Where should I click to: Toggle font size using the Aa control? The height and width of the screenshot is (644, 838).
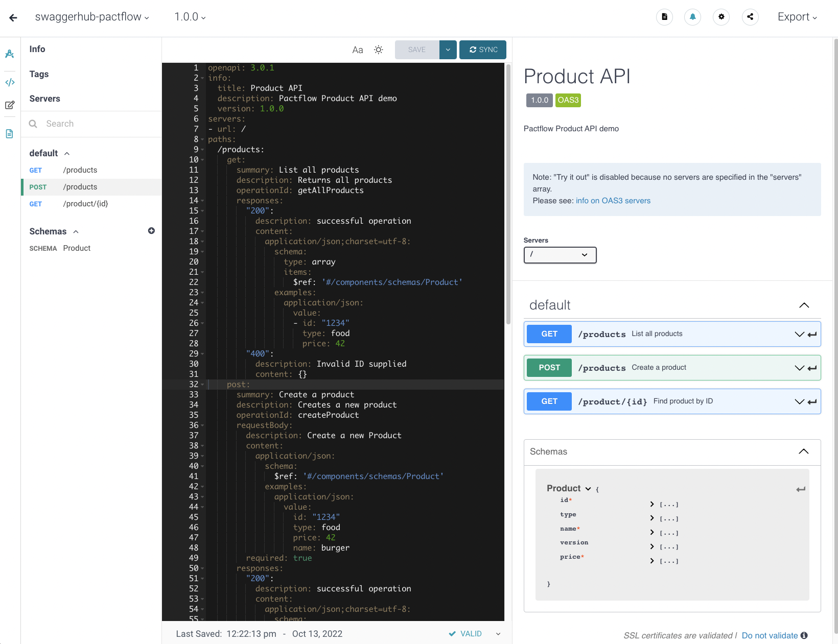click(357, 50)
